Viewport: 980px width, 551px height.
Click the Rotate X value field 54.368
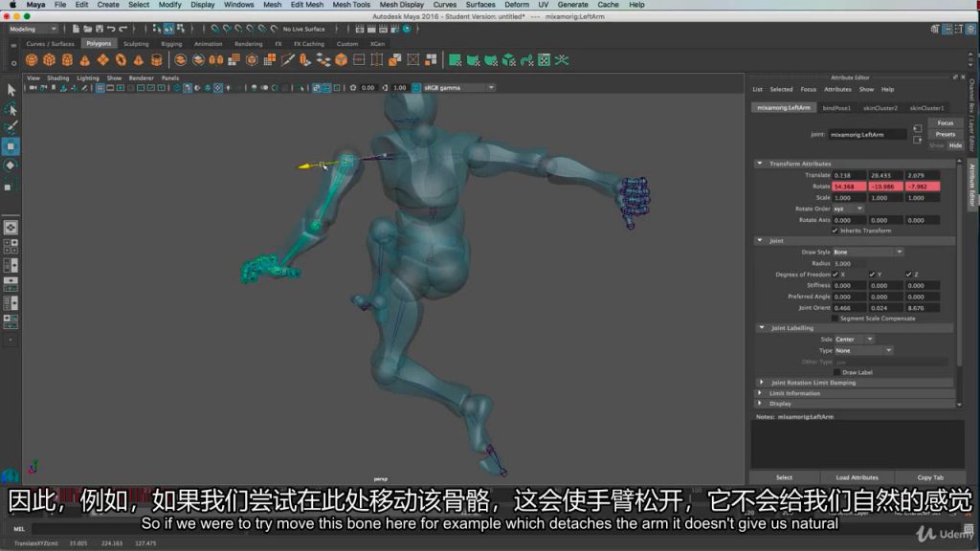pyautogui.click(x=849, y=187)
